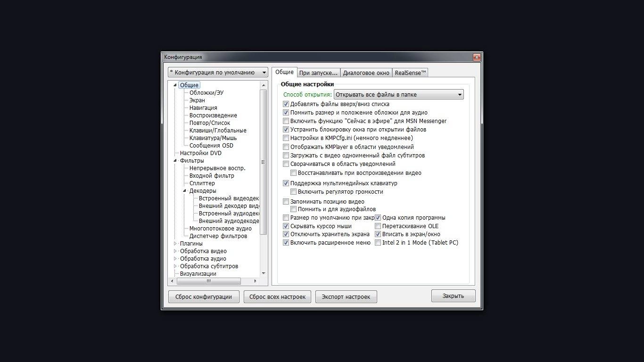Viewport: 644px width, 362px height.
Task: Expand the Обработка аудио tree node
Action: [175, 259]
